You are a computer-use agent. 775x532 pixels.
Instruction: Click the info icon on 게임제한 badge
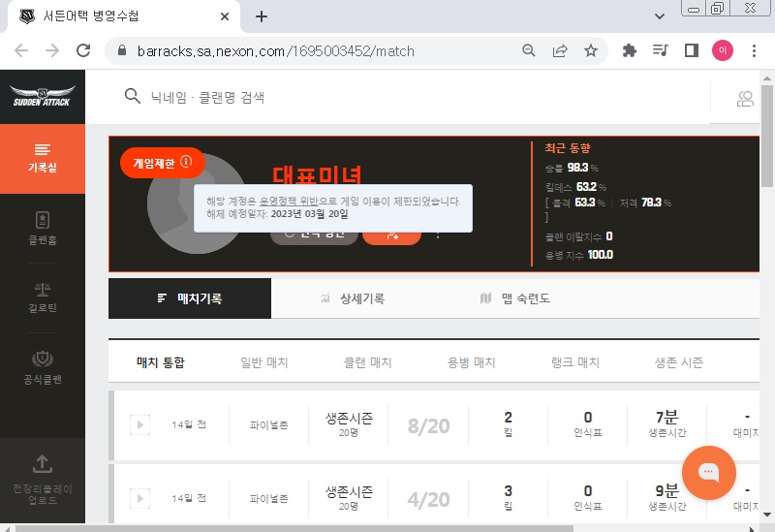pos(186,163)
